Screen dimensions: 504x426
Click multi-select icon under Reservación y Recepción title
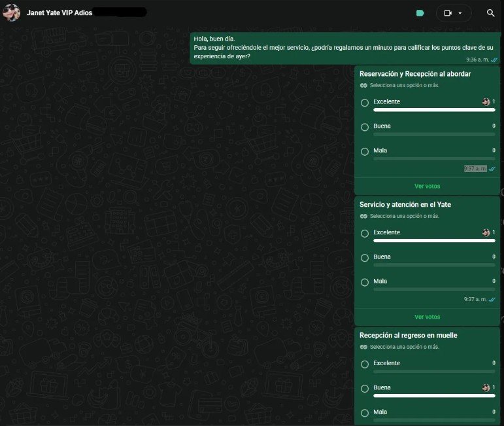click(x=363, y=85)
